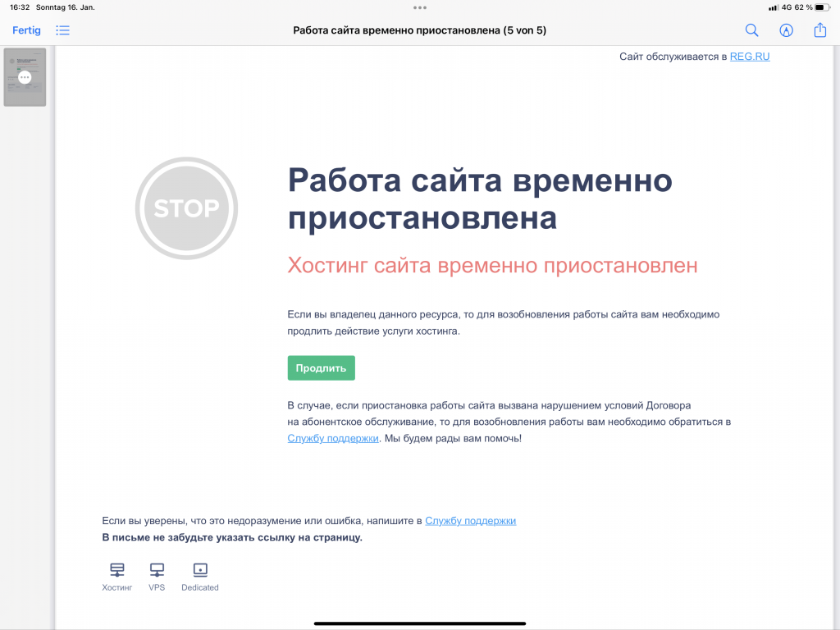
Task: Tap the document title in the toolbar
Action: click(419, 30)
